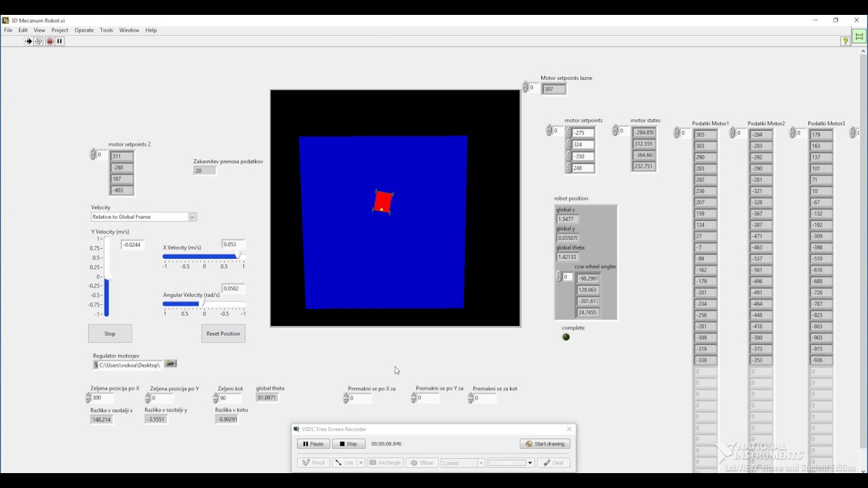This screenshot has height=488, width=868.
Task: Click the green VI connector pane icon
Action: pos(859,37)
